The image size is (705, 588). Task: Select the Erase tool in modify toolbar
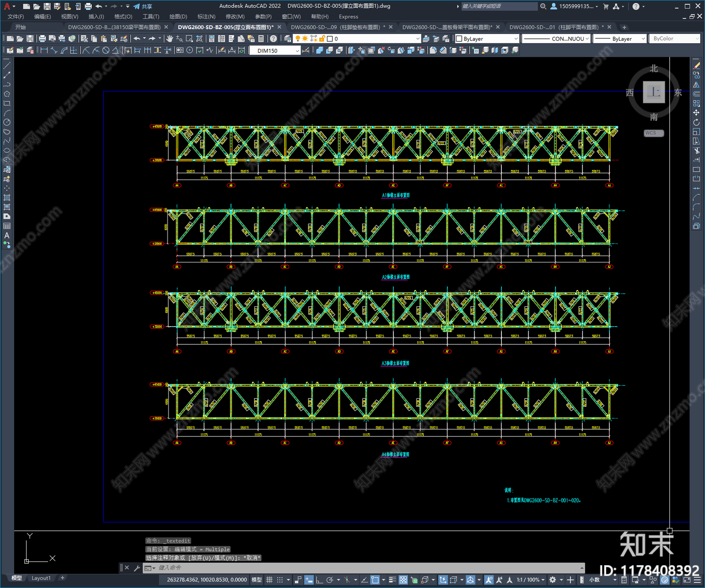point(696,66)
